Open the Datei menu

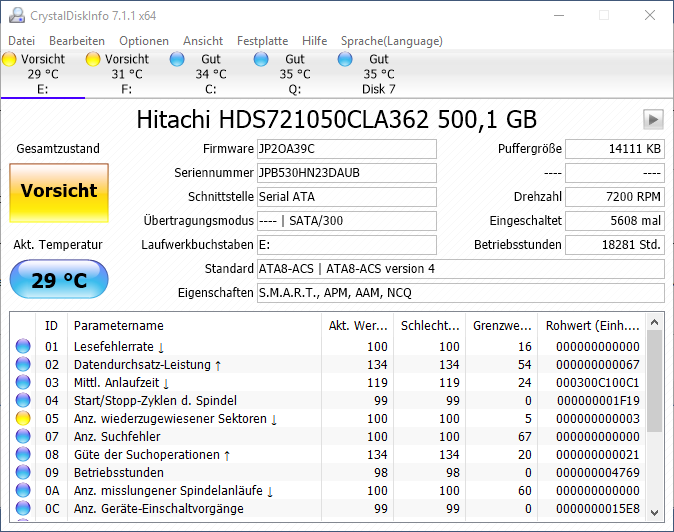[21, 41]
